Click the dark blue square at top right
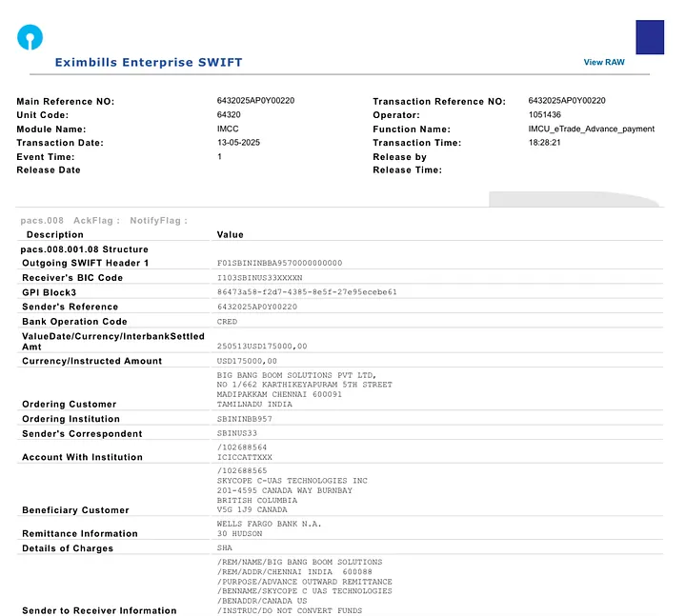Image resolution: width=686 pixels, height=616 pixels. tap(650, 37)
